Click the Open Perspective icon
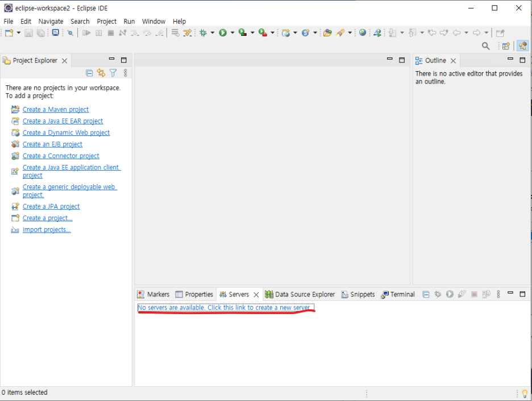Image resolution: width=532 pixels, height=401 pixels. (x=506, y=46)
